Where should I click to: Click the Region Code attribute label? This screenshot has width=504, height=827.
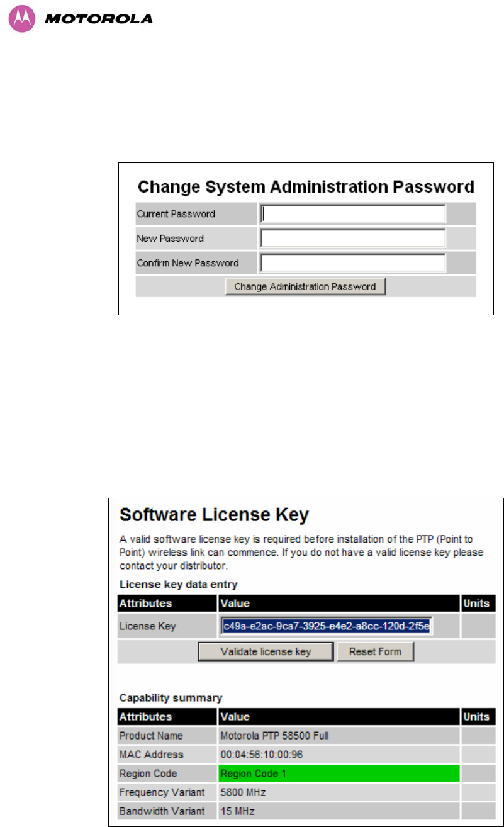click(x=148, y=774)
